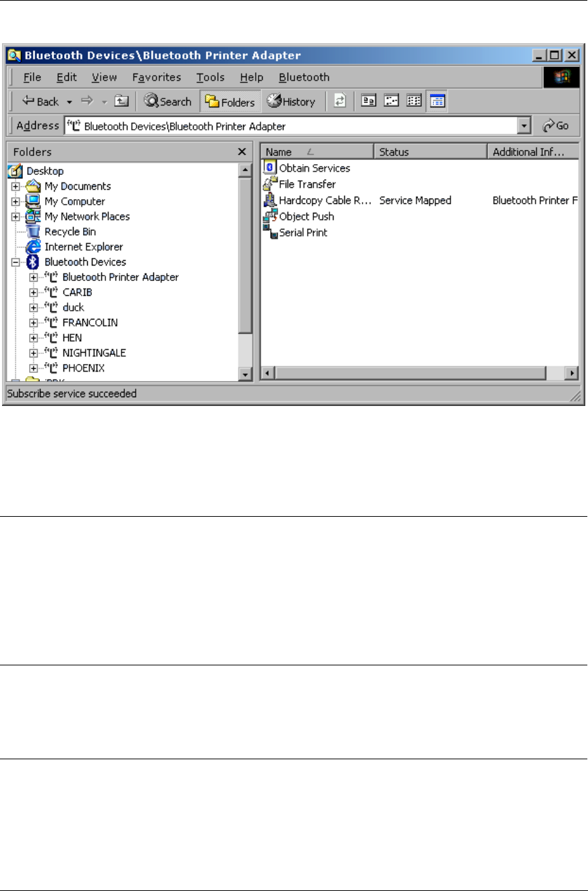Open the Forward button history dropdown
This screenshot has width=588, height=891.
click(x=103, y=101)
